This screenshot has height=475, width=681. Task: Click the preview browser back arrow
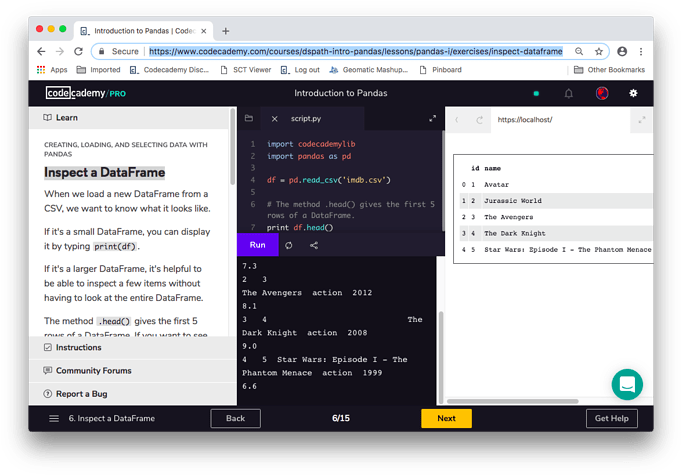coord(457,119)
